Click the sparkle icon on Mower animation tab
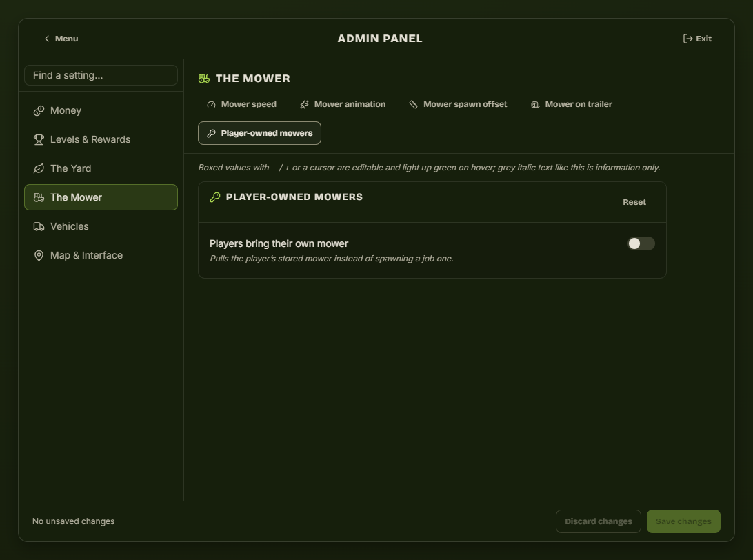Image resolution: width=753 pixels, height=560 pixels. (x=305, y=105)
